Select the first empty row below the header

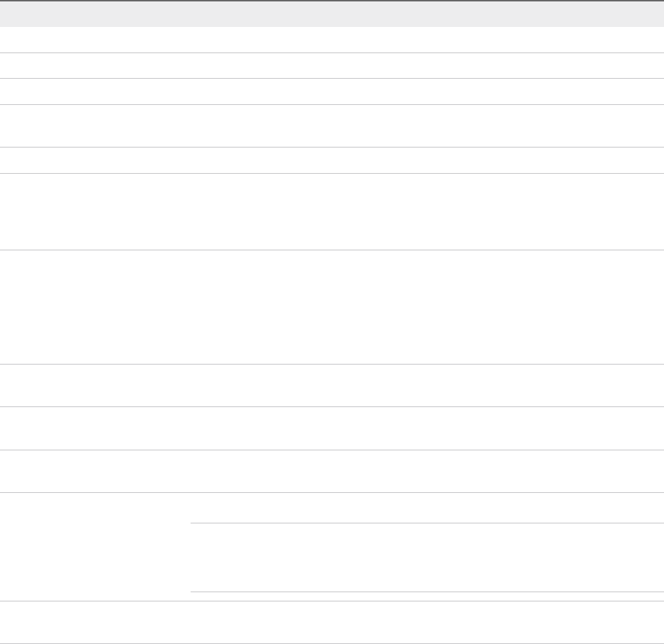(332, 40)
